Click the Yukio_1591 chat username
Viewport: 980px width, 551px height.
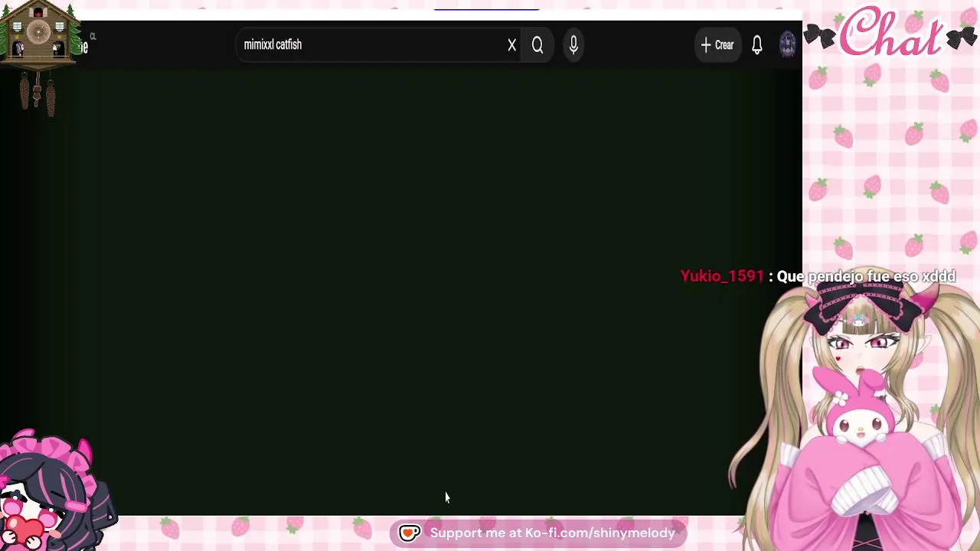(x=722, y=276)
